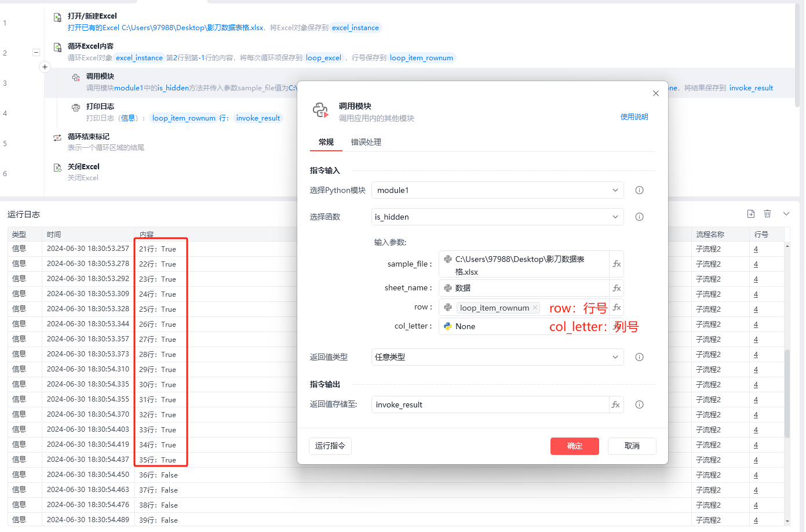Click the 时间 column header in the log
Image resolution: width=806 pixels, height=532 pixels.
pyautogui.click(x=54, y=235)
